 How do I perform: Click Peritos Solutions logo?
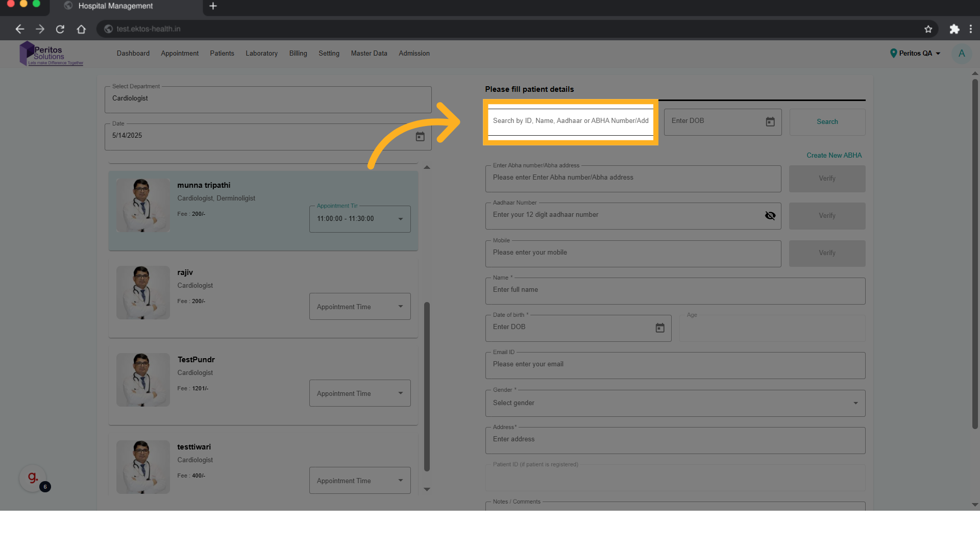(x=50, y=54)
